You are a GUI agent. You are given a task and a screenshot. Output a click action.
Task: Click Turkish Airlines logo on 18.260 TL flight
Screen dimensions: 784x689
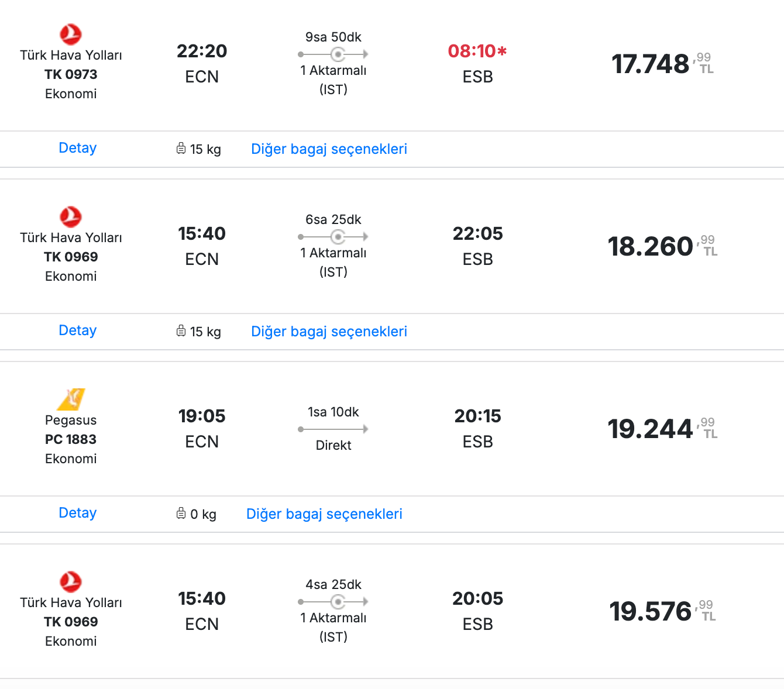click(71, 217)
